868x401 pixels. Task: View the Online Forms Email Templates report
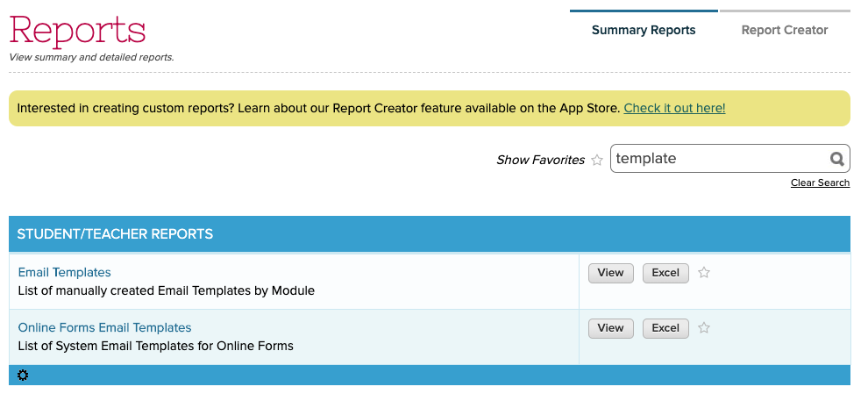[610, 328]
